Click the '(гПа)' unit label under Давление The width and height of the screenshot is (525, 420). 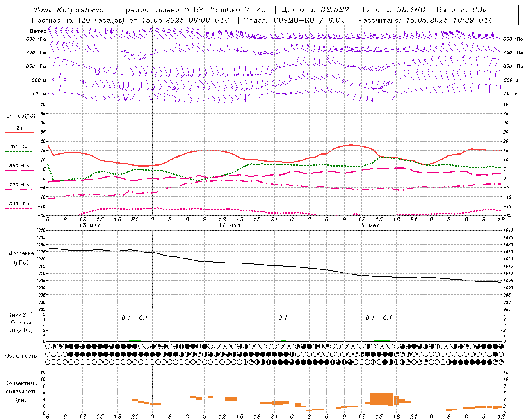[21, 262]
